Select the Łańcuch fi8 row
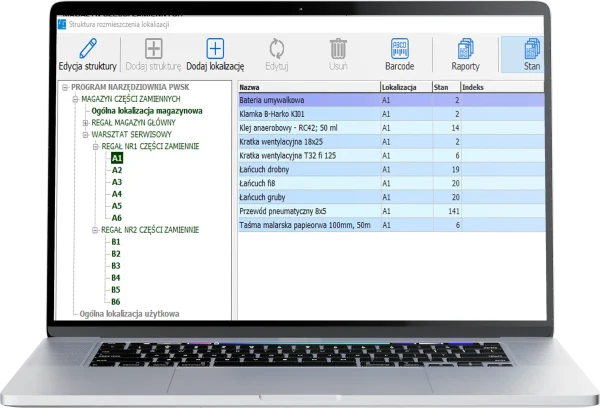 click(x=391, y=183)
